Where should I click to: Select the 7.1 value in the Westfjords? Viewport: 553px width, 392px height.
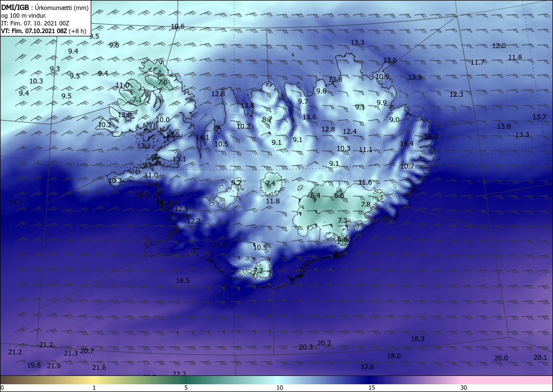click(137, 100)
